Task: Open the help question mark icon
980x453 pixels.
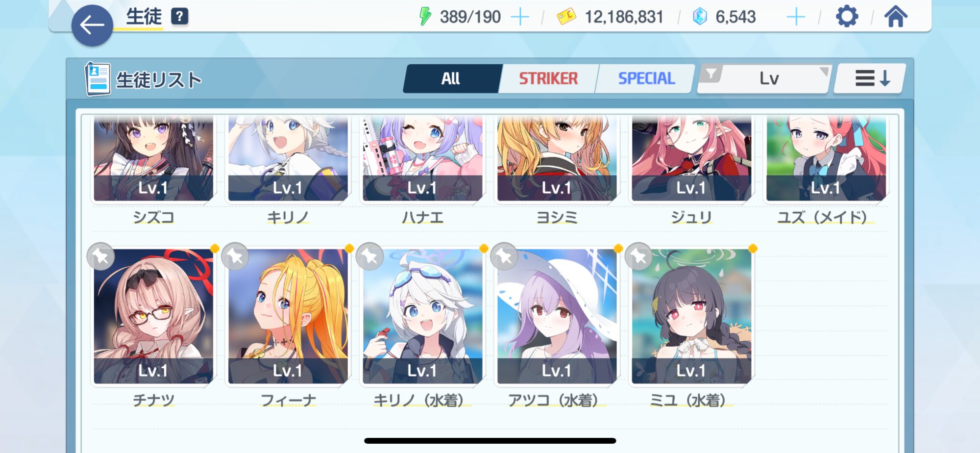Action: (x=179, y=17)
